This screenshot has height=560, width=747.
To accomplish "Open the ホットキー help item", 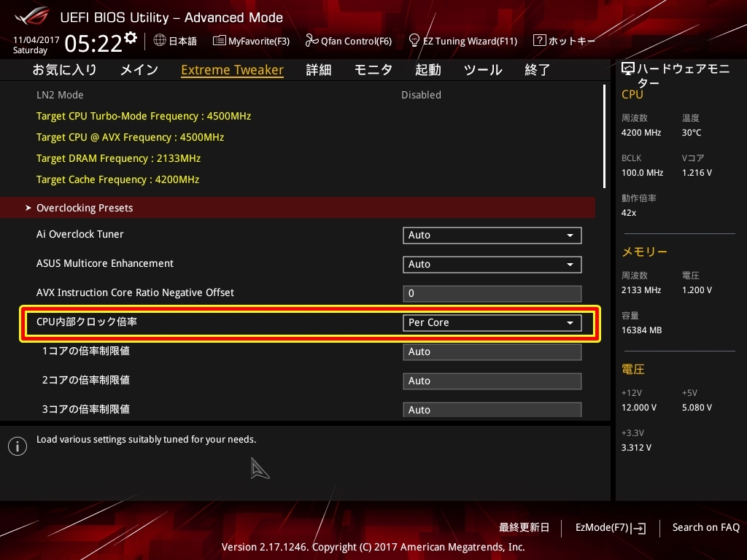I will [x=564, y=41].
